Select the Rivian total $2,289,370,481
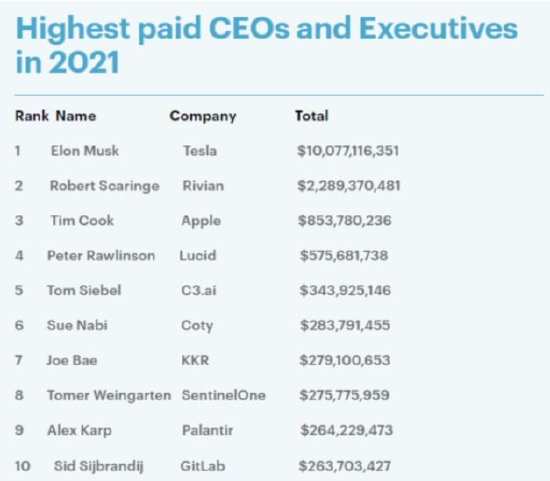550x481 pixels. pos(349,186)
